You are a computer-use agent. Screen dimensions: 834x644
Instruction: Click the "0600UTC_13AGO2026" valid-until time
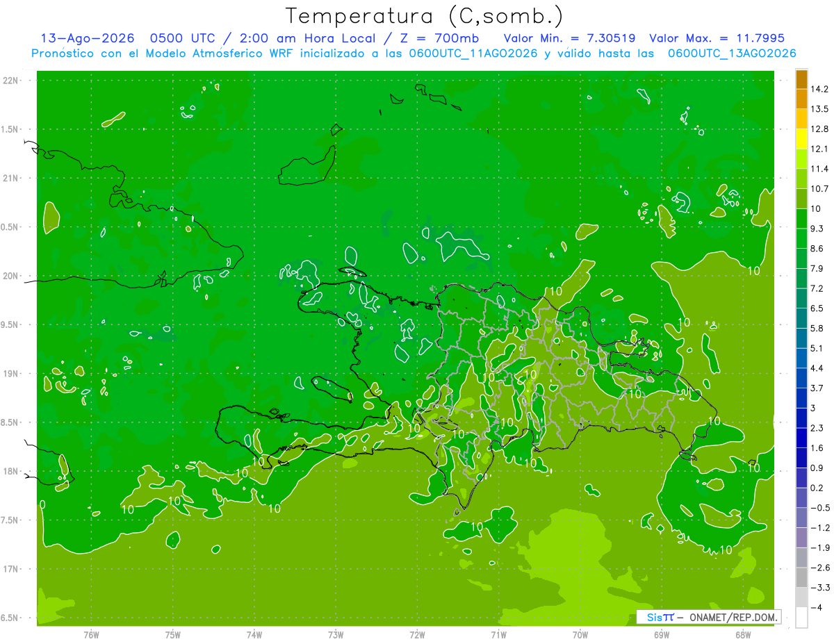tap(730, 53)
